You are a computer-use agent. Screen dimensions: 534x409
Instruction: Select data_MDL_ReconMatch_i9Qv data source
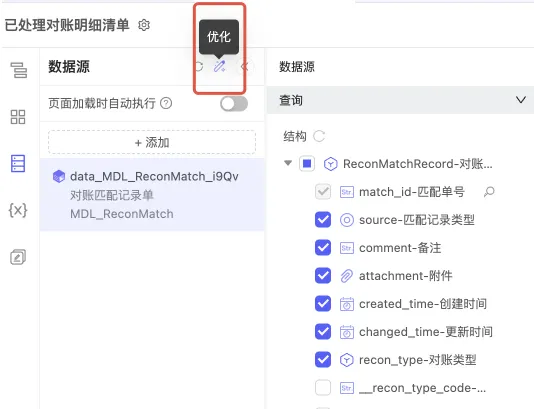click(x=152, y=194)
